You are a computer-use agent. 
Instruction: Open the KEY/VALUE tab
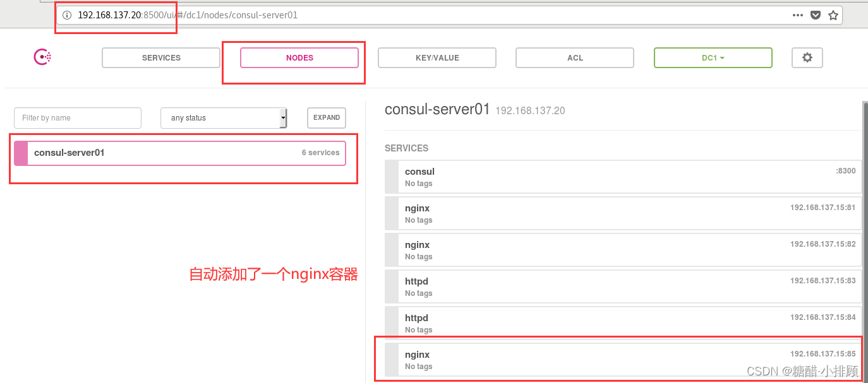[437, 57]
